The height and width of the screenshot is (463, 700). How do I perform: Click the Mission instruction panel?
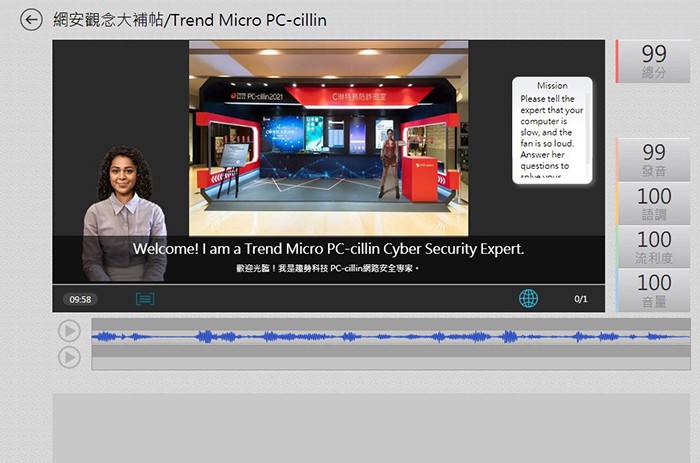[x=552, y=130]
